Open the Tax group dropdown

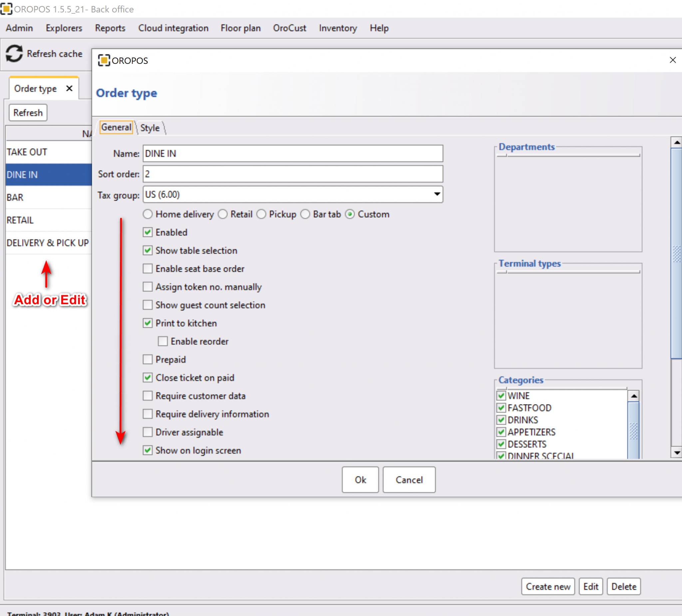[x=437, y=194]
